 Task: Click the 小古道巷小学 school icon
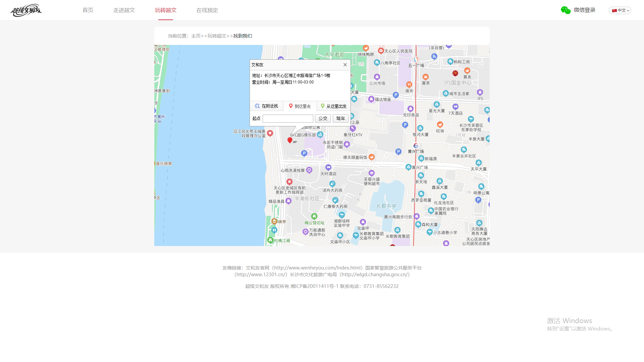point(430,232)
